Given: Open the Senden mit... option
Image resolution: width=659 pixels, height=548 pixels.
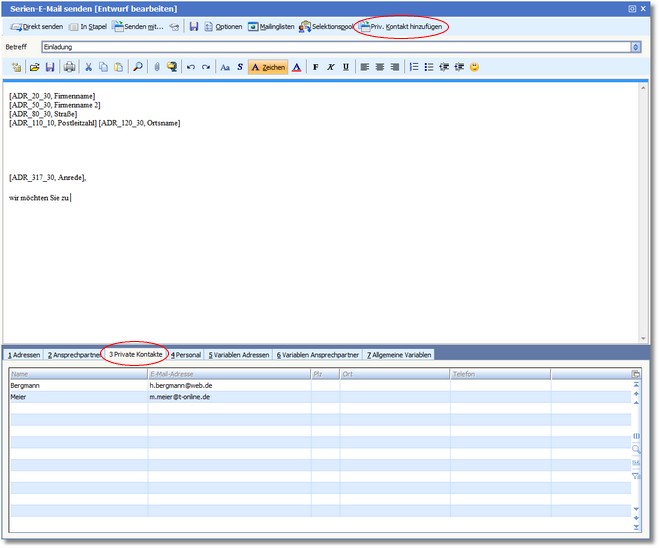Looking at the screenshot, I should [x=138, y=26].
